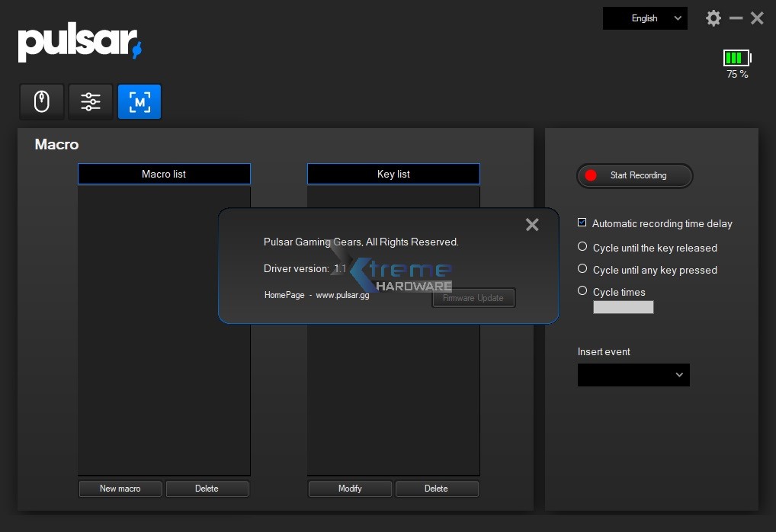
Task: Click the New macro button
Action: [120, 489]
